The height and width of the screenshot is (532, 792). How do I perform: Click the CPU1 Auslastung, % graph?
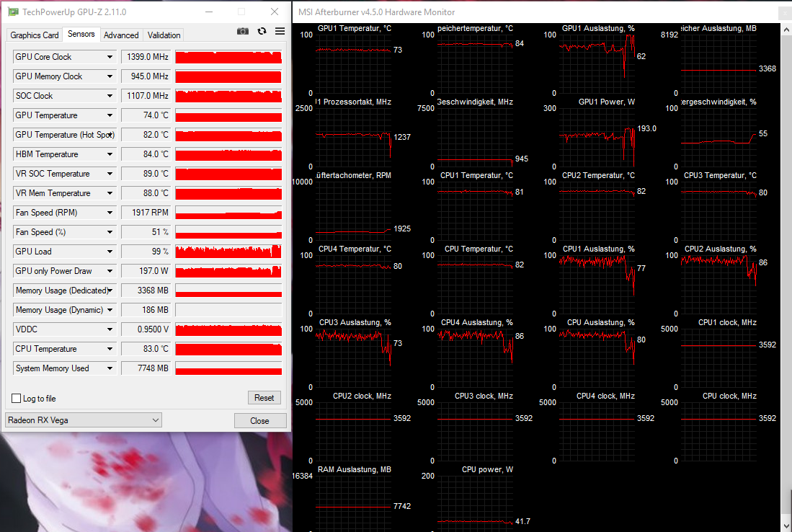point(597,285)
